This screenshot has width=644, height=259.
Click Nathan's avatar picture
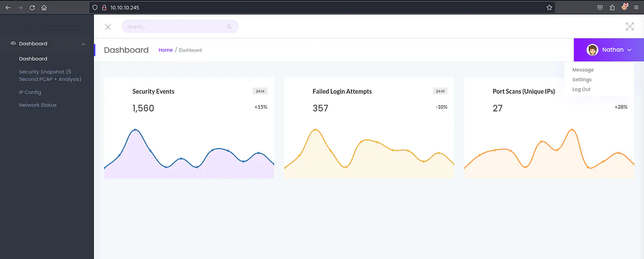(592, 50)
